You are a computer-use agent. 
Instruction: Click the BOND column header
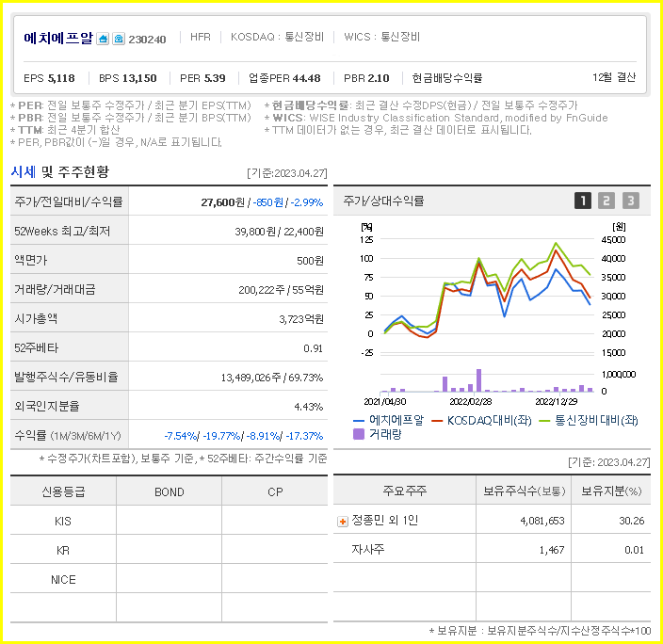(x=170, y=492)
